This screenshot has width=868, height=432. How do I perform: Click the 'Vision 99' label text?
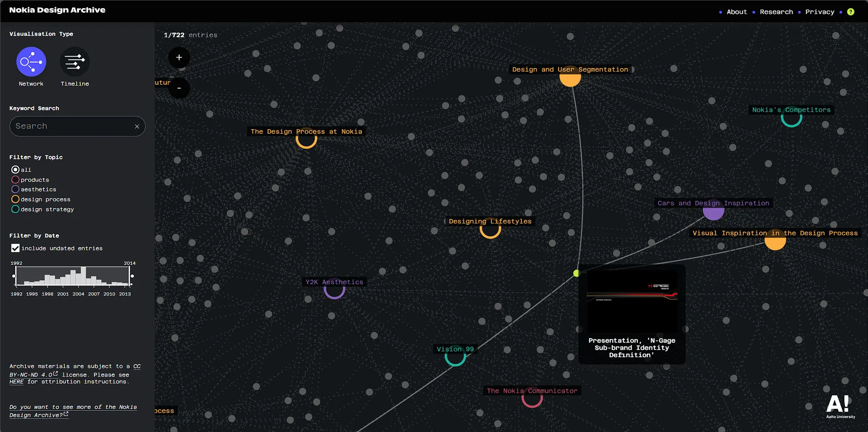pyautogui.click(x=455, y=349)
